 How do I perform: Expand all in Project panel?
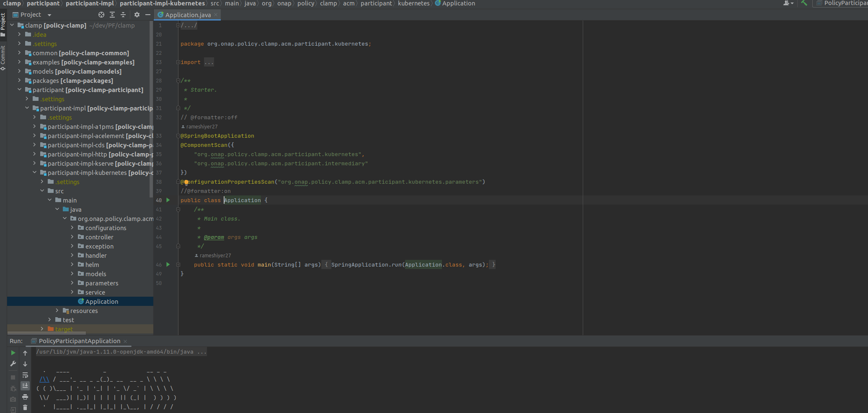tap(112, 15)
